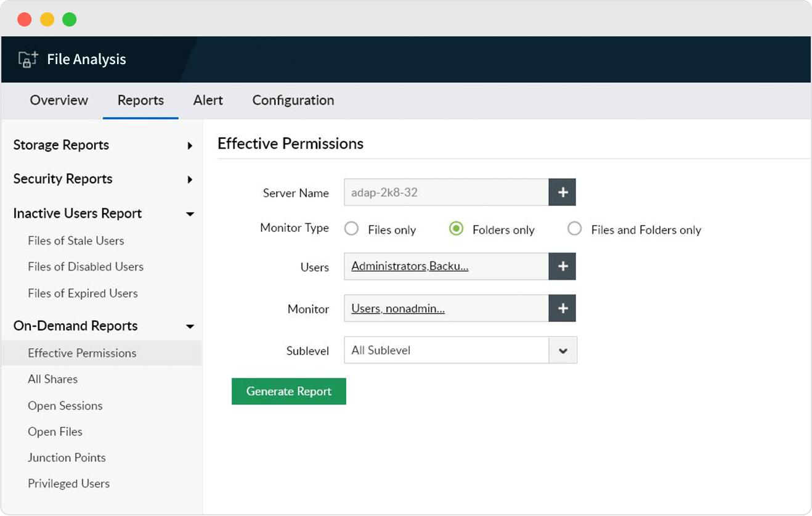The image size is (812, 516).
Task: Choose Files and Folders only
Action: pos(574,228)
